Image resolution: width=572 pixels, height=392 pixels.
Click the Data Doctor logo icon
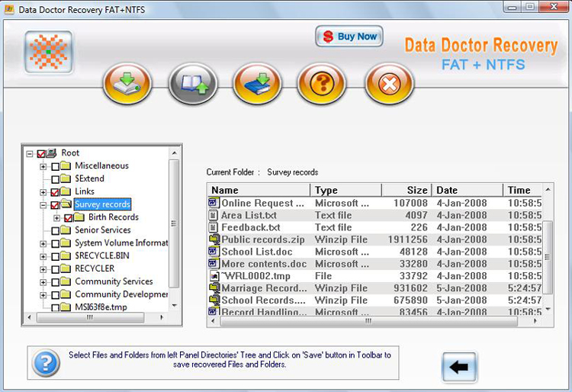click(x=49, y=52)
